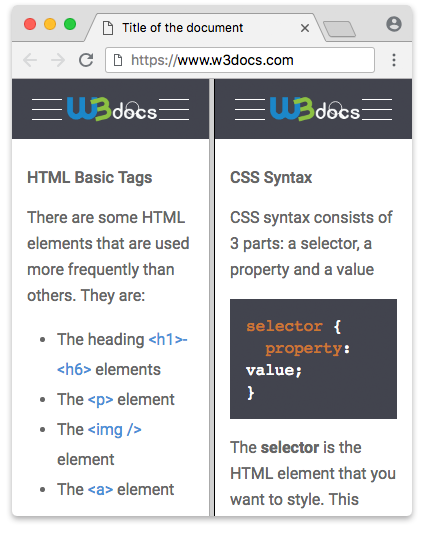The width and height of the screenshot is (424, 534).
Task: Click the W3docs logo in left pane
Action: click(111, 109)
